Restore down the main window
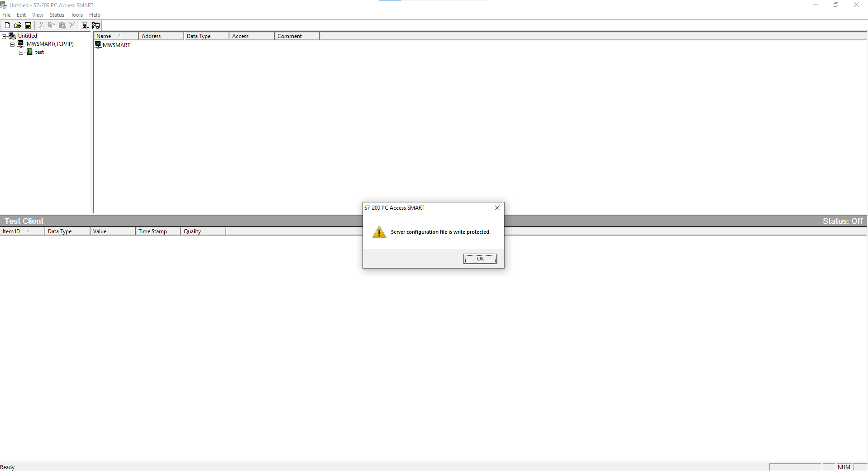 [x=836, y=5]
